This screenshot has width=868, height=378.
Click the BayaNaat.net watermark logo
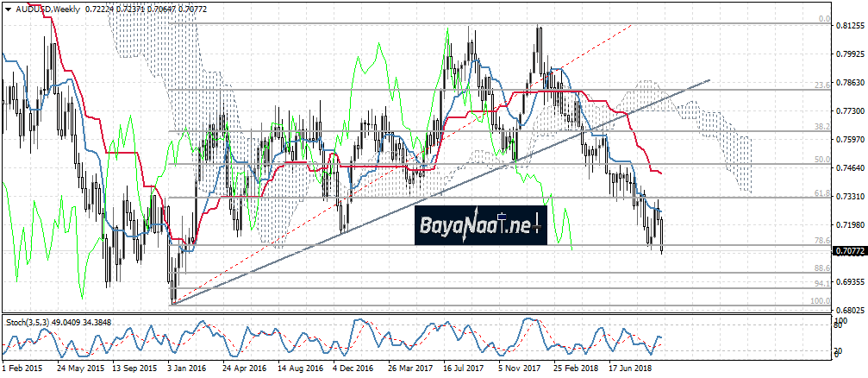pyautogui.click(x=479, y=226)
